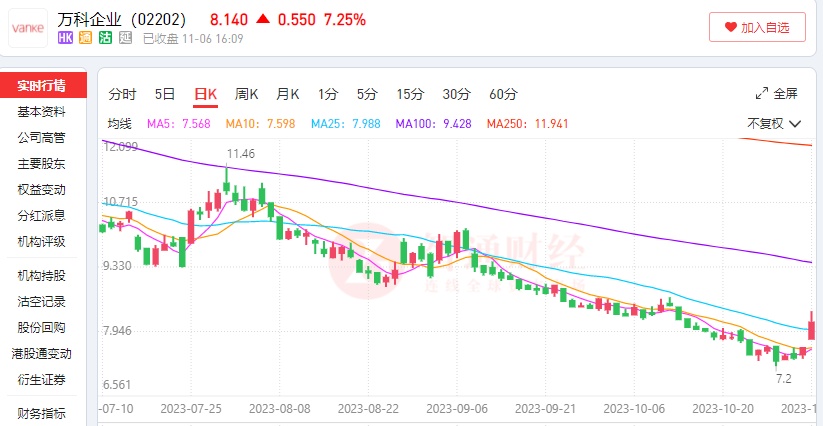
Task: Switch to 60分 interval tab
Action: 503,94
